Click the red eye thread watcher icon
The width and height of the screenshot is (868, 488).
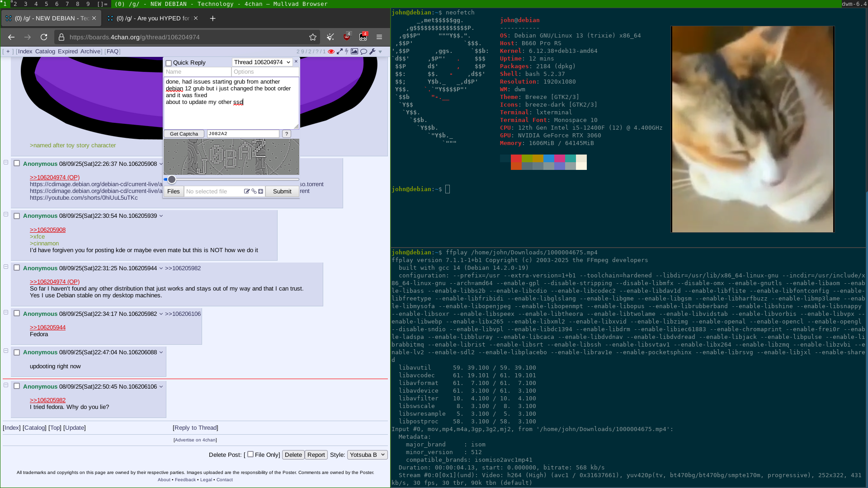pos(331,52)
